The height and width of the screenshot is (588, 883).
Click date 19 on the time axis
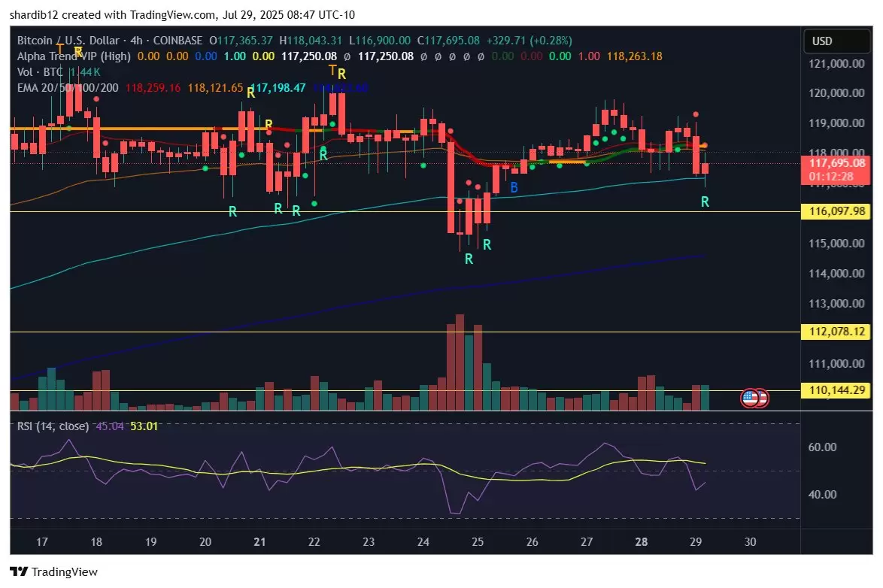(x=151, y=542)
